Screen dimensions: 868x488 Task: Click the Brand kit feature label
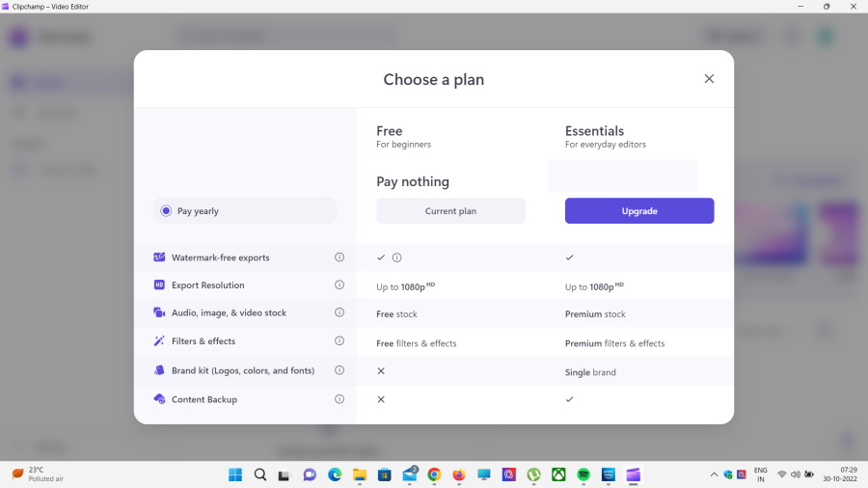click(x=242, y=370)
